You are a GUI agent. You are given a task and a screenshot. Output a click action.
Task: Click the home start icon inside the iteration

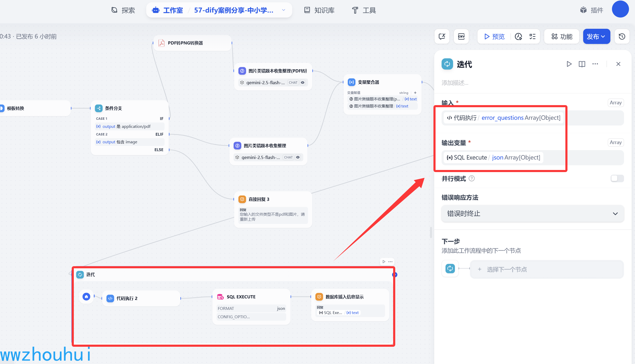[86, 297]
